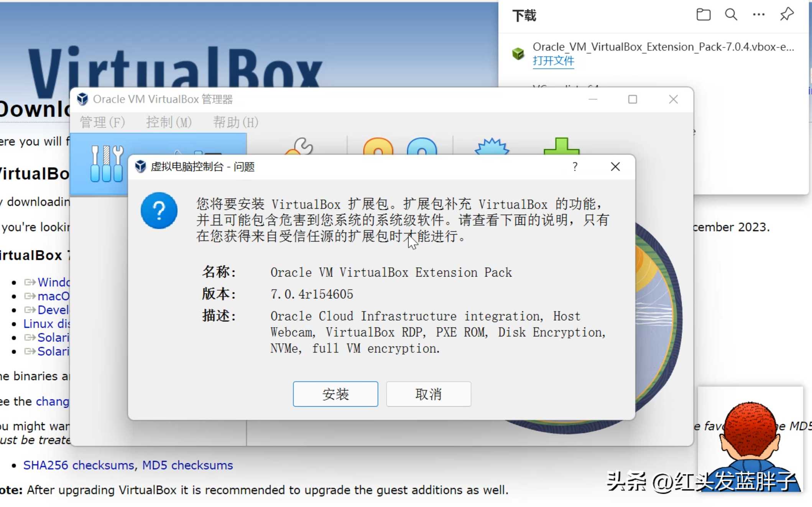The width and height of the screenshot is (812, 507).
Task: Click the Windows hosts link on webpage
Action: coord(54,282)
